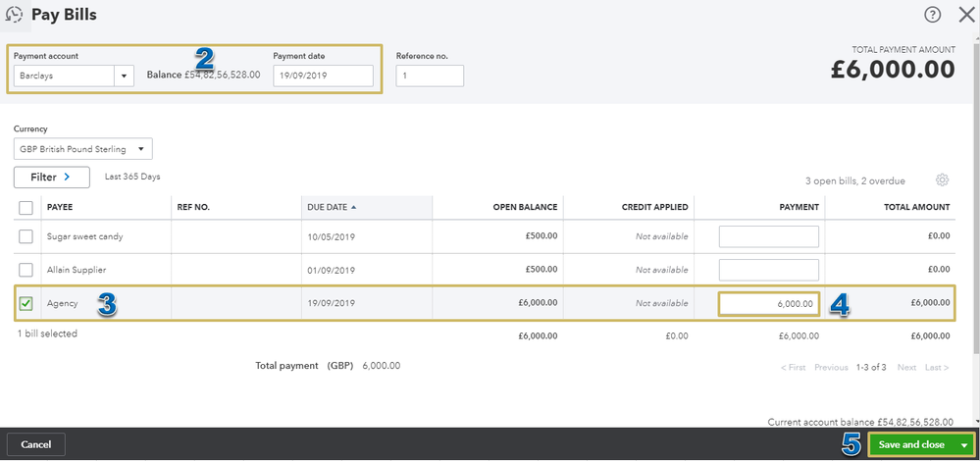Open the Save and close arrow menu
Viewport: 980px width, 461px height.
963,445
